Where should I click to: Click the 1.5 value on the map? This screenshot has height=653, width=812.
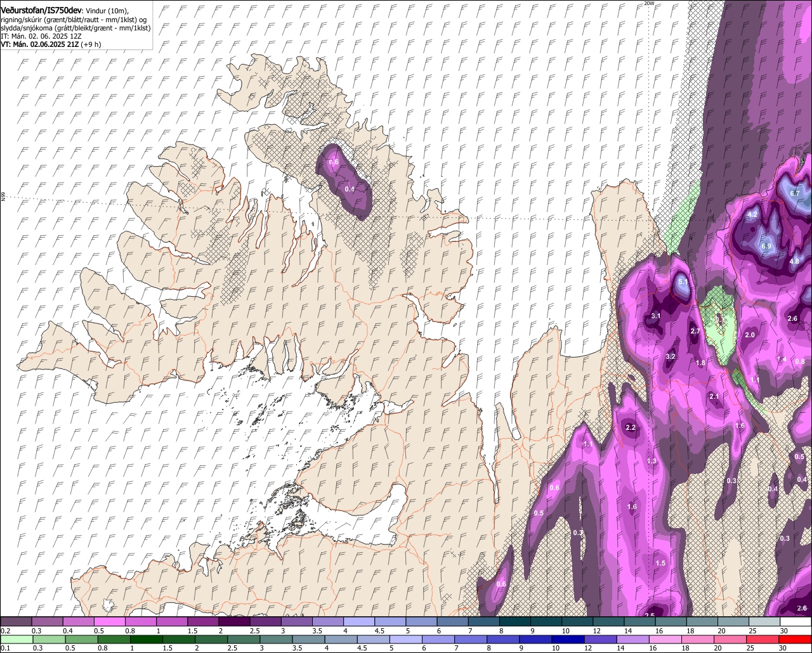pos(660,563)
